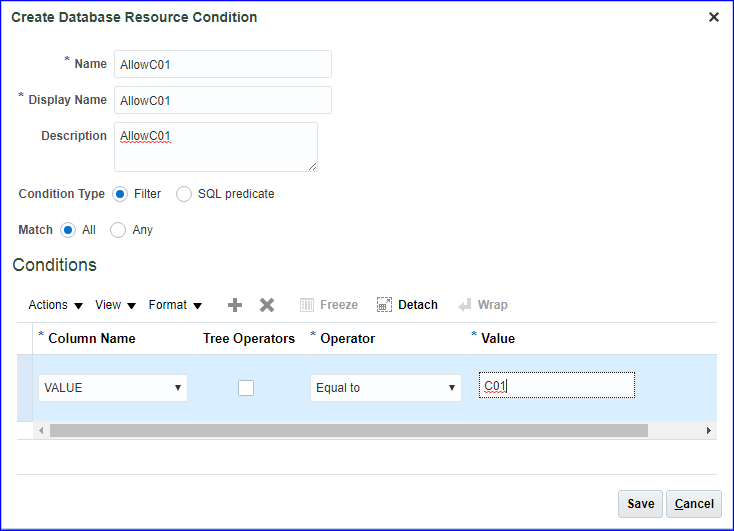Select the Filter condition type radio button
Image resolution: width=734 pixels, height=531 pixels.
[120, 194]
